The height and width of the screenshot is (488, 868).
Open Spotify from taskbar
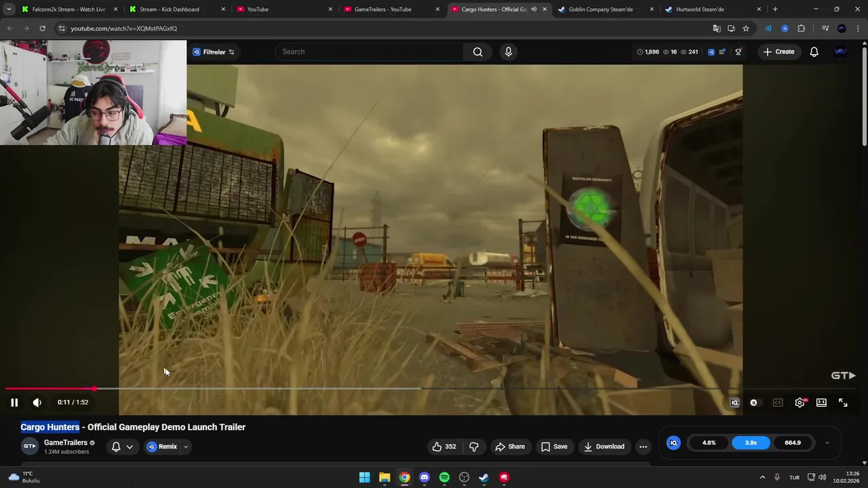444,477
